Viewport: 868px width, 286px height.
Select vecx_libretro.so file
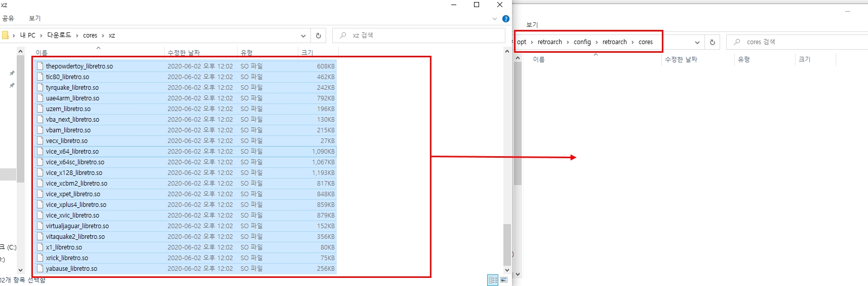[x=185, y=141]
